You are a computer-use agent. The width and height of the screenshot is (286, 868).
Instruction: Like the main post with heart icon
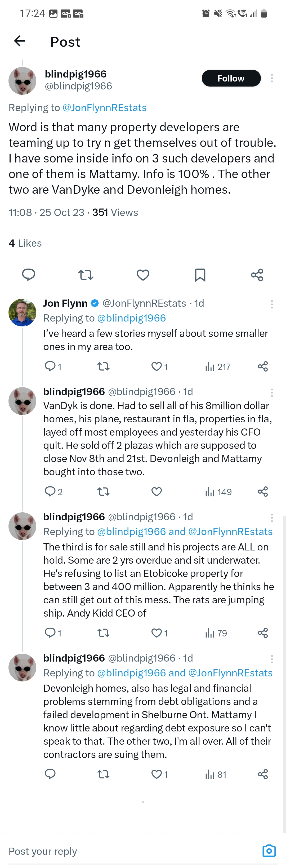click(143, 275)
